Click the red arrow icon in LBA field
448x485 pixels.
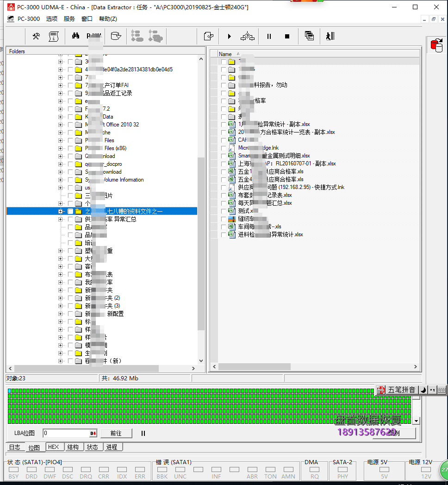pyautogui.click(x=93, y=433)
